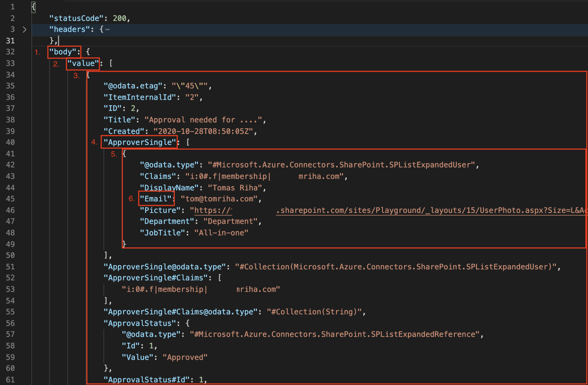Click the "ApproverSingle#Claims" key on line 52

(155, 278)
